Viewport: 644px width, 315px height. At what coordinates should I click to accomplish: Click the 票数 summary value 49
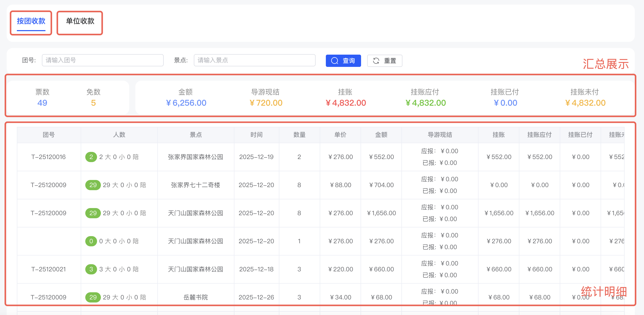pyautogui.click(x=42, y=103)
